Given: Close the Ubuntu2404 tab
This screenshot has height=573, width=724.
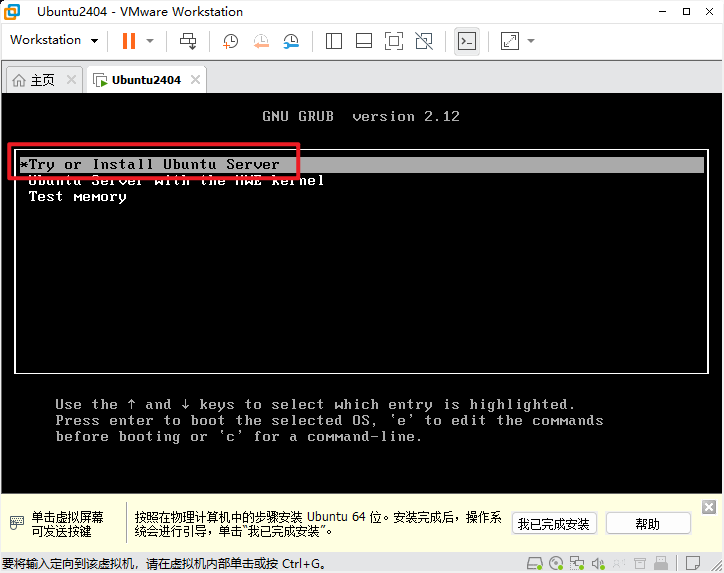Looking at the screenshot, I should tap(195, 80).
